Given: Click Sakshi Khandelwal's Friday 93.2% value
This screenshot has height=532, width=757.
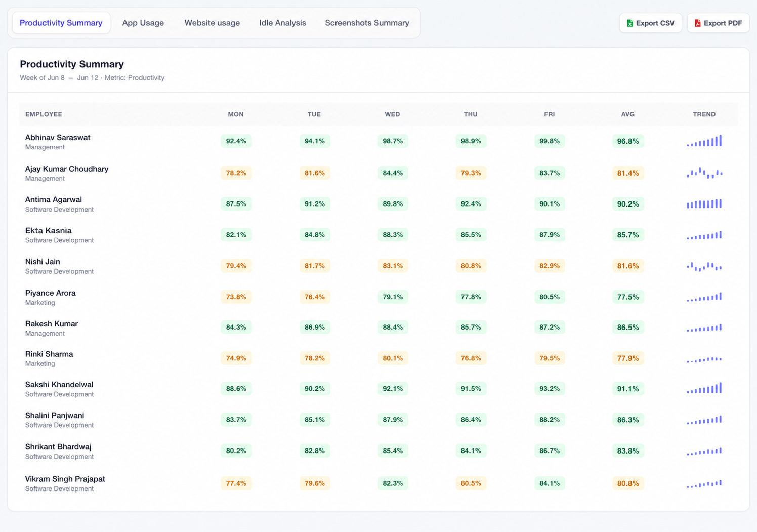Looking at the screenshot, I should pos(550,389).
